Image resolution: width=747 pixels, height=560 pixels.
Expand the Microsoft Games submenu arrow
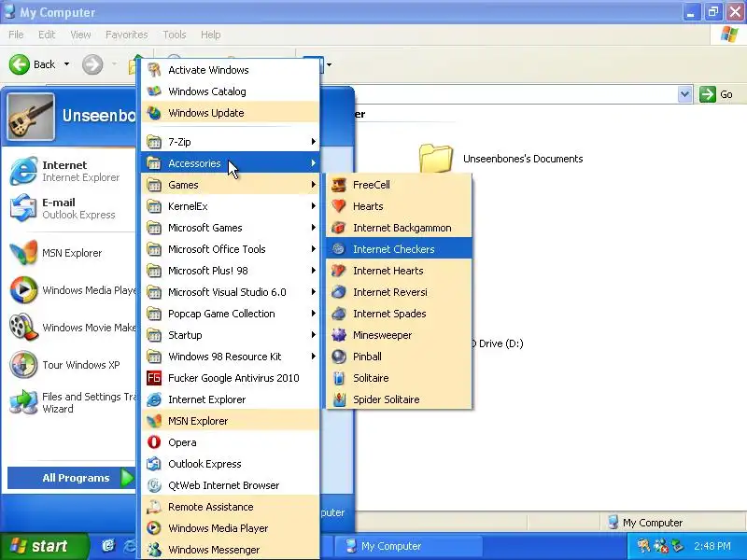point(313,227)
